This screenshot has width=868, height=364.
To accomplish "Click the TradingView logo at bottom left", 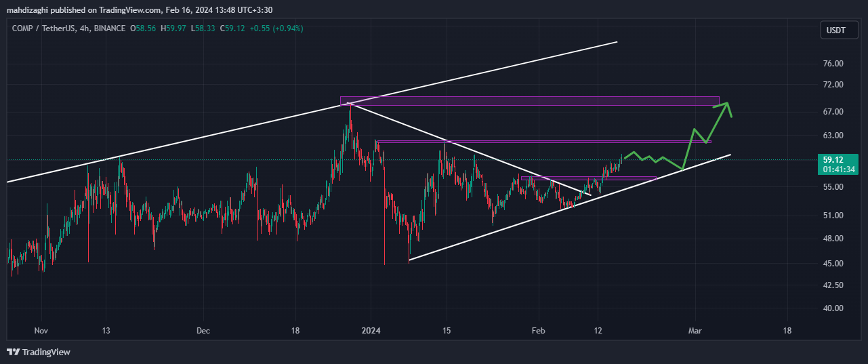I will (39, 352).
